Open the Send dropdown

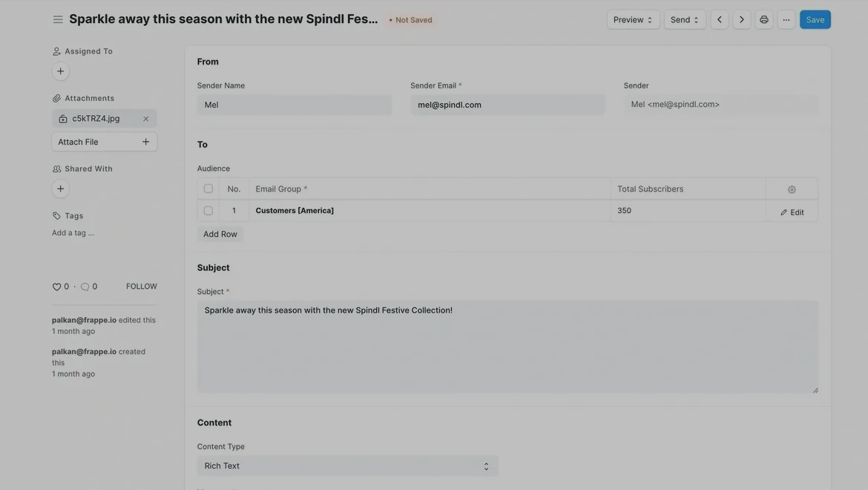685,19
